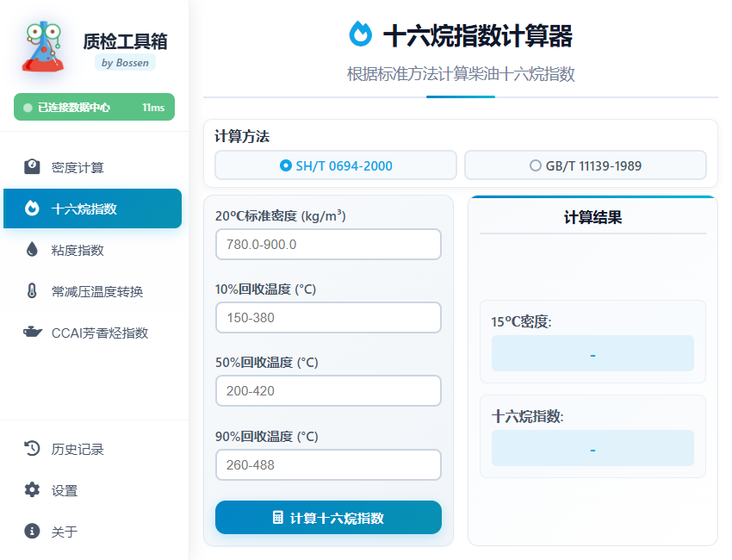Click the flask mascot logo
This screenshot has height=560, width=732.
(43, 47)
